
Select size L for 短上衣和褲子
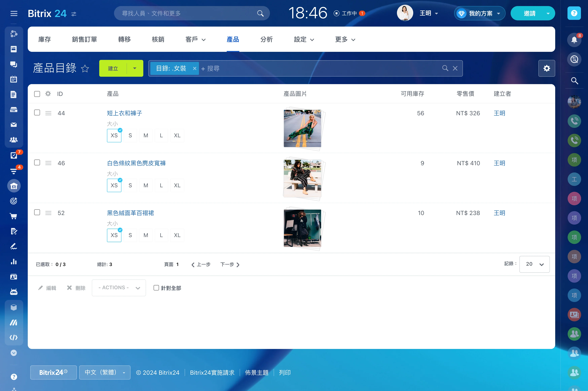[161, 135]
